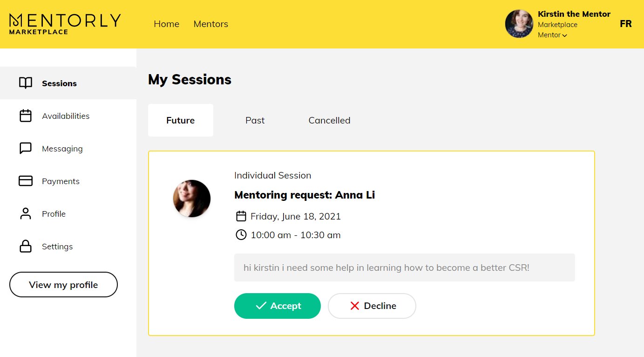This screenshot has width=644, height=357.
Task: Accept Anna Li's mentoring request
Action: (x=278, y=306)
